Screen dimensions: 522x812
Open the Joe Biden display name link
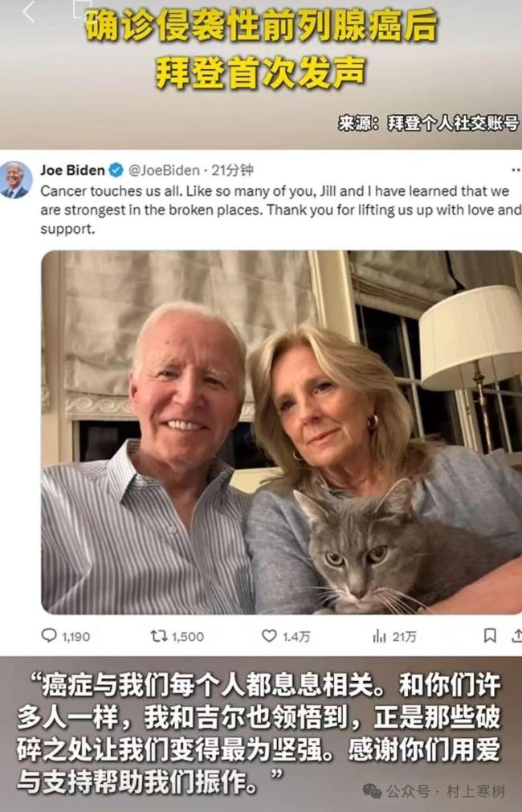coord(72,169)
